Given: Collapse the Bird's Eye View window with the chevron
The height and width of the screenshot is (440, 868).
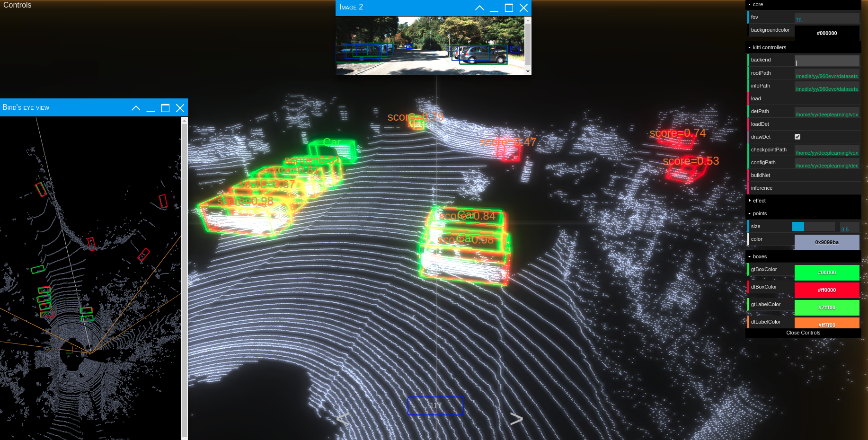Looking at the screenshot, I should (x=136, y=108).
